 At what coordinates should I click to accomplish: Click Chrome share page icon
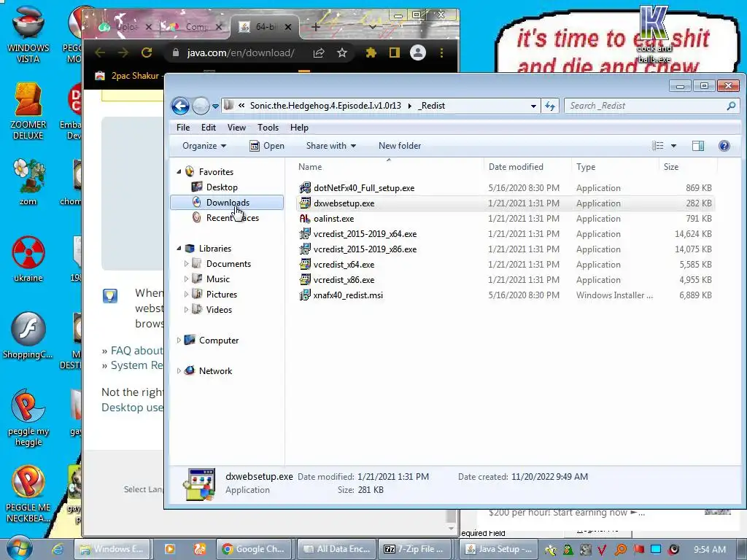click(319, 52)
